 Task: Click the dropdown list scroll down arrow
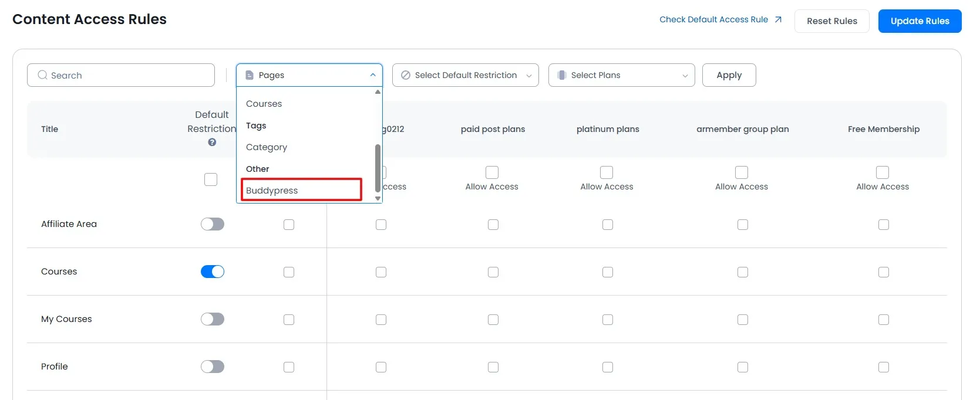point(378,198)
